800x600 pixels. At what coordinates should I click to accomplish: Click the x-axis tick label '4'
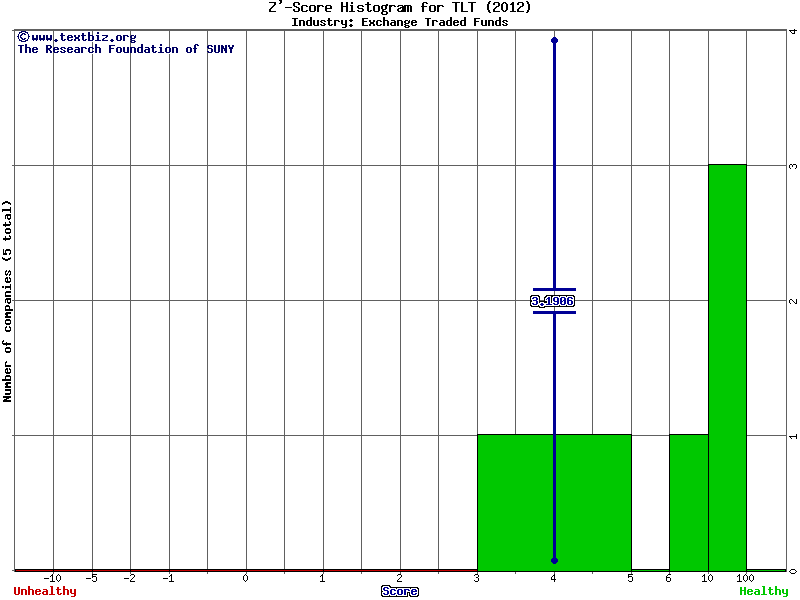tap(554, 578)
